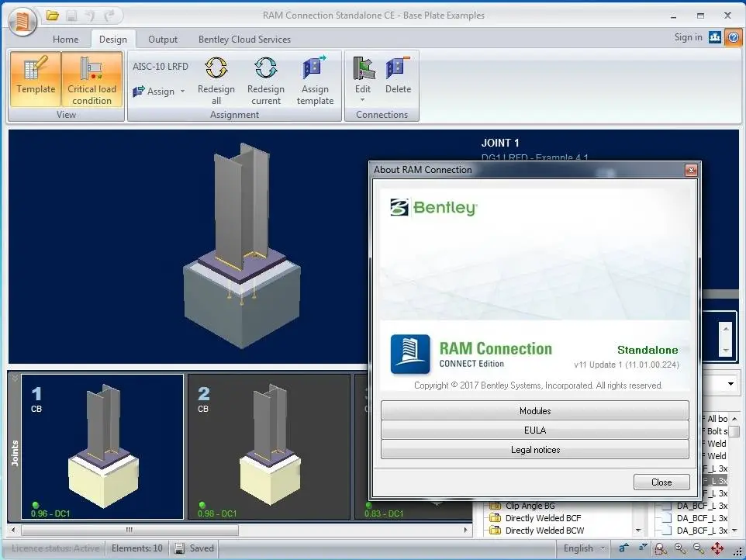Click the Redo arrow in quick access toolbar
Viewport: 746px width, 560px height.
[x=109, y=16]
